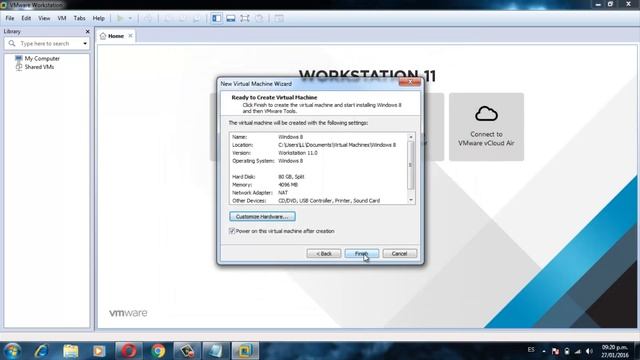Toggle the Thumbnail Bar toolbar icon
This screenshot has width=640, height=360.
click(231, 18)
